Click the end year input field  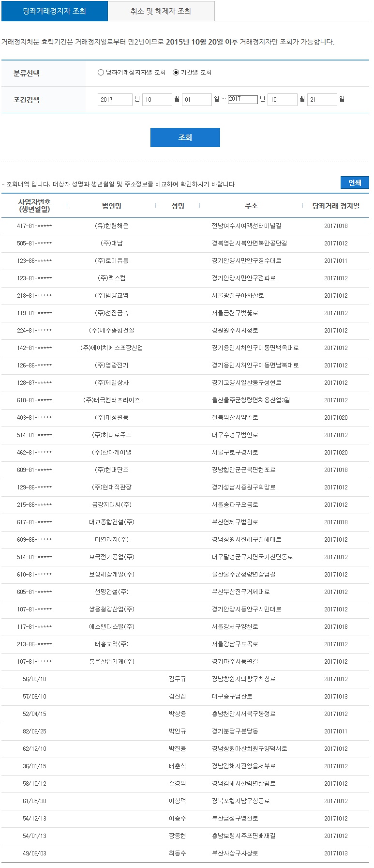[242, 99]
